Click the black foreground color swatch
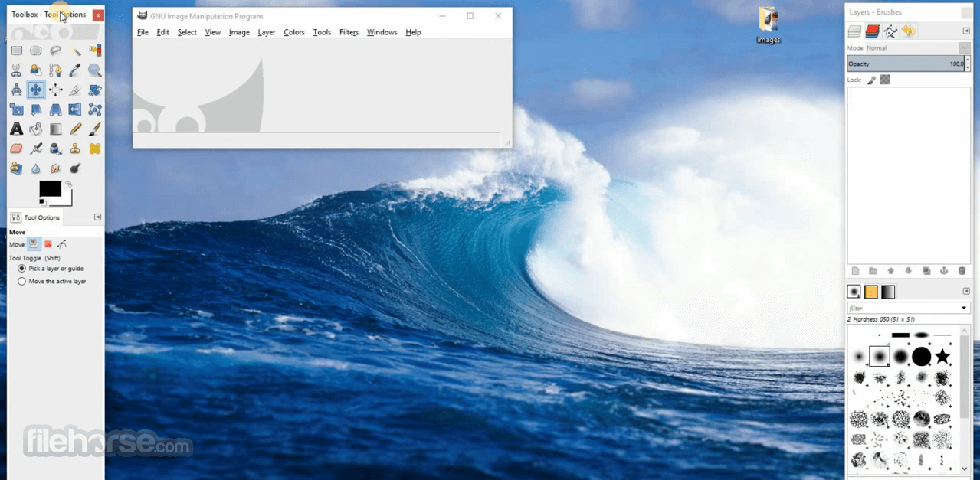The image size is (980, 480). coord(49,188)
